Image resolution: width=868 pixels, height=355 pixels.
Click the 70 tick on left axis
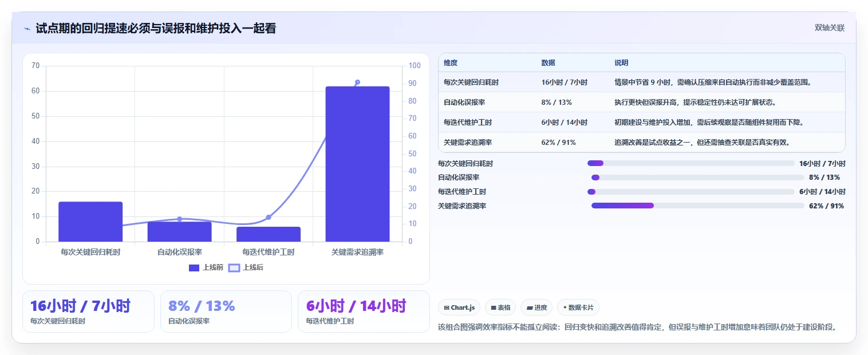[x=35, y=66]
